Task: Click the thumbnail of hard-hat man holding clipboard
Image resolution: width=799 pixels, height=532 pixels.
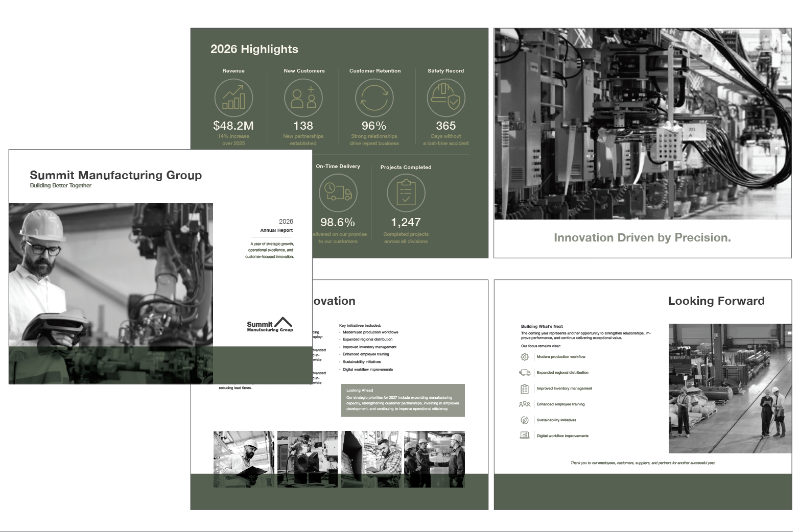Action: pos(244,459)
